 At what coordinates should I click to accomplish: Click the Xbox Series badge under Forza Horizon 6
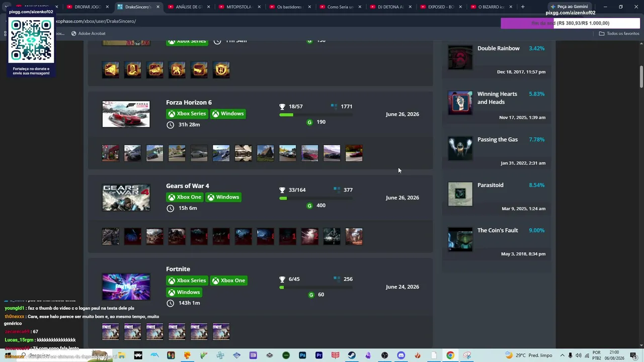pos(187,114)
